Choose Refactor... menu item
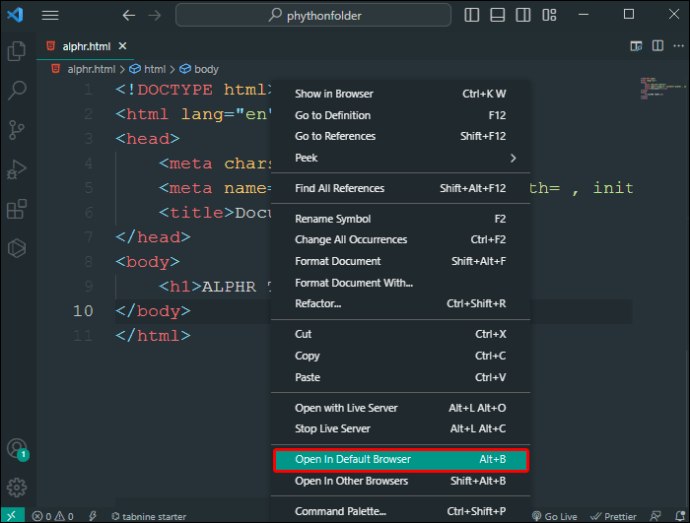 400,304
